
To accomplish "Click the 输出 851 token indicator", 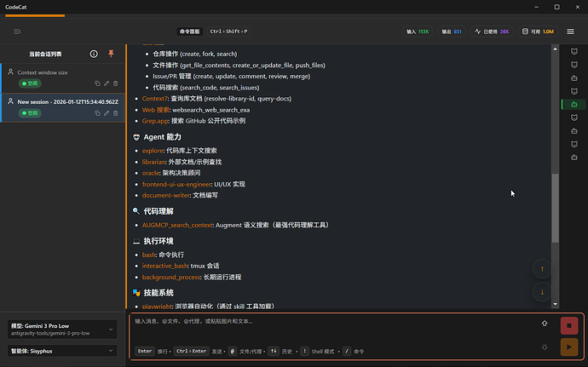I will pos(452,32).
